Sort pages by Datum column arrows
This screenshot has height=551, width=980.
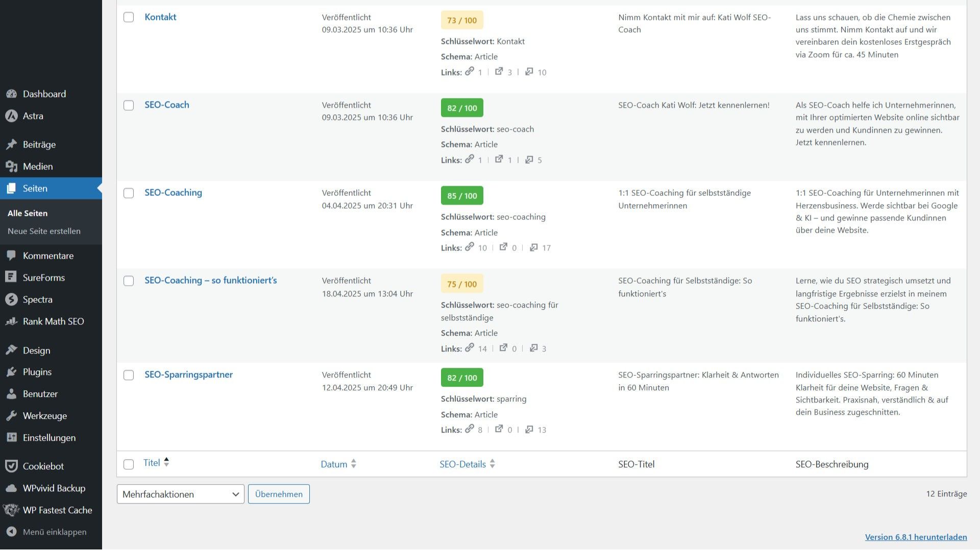tap(353, 464)
